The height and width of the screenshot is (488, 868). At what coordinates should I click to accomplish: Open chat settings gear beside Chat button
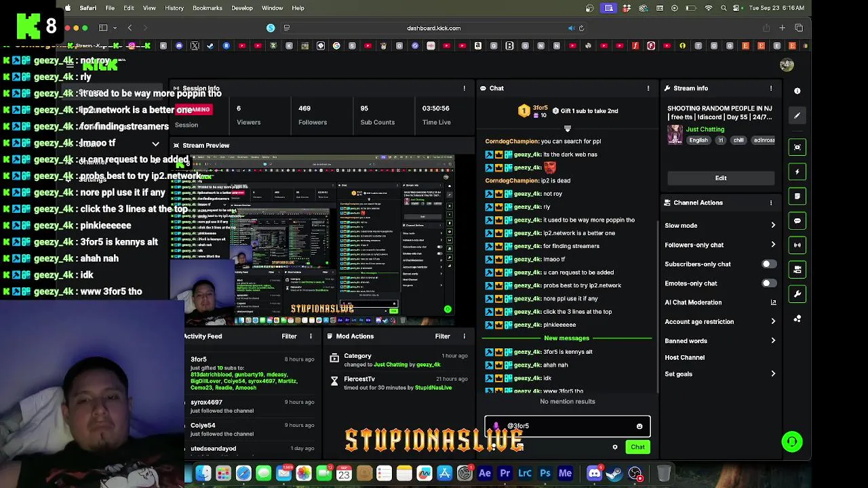click(615, 447)
